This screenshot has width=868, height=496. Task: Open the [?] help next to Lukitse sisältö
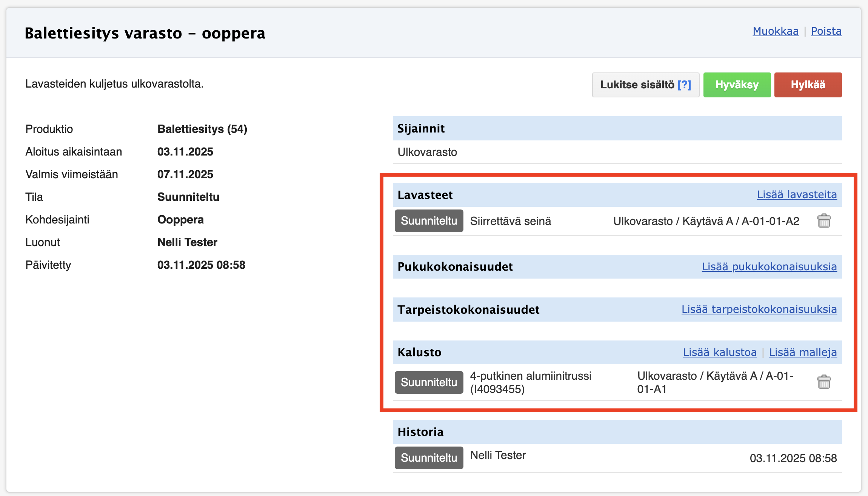click(684, 85)
